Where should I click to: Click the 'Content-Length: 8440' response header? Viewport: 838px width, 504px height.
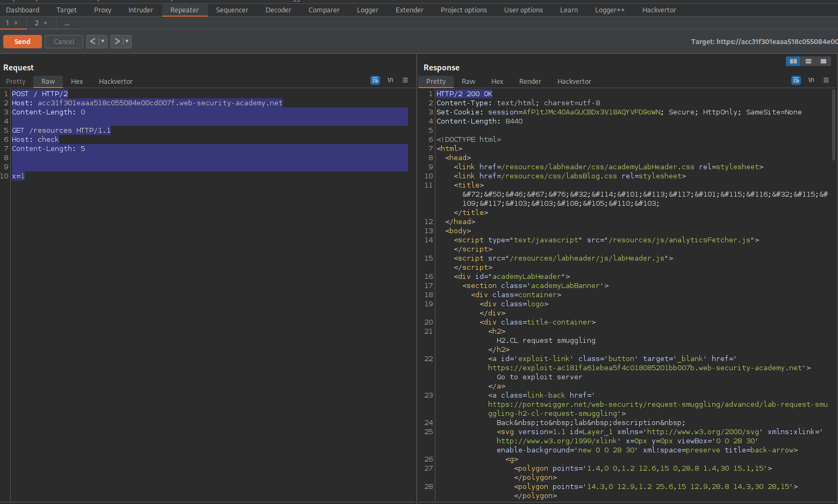tap(479, 121)
